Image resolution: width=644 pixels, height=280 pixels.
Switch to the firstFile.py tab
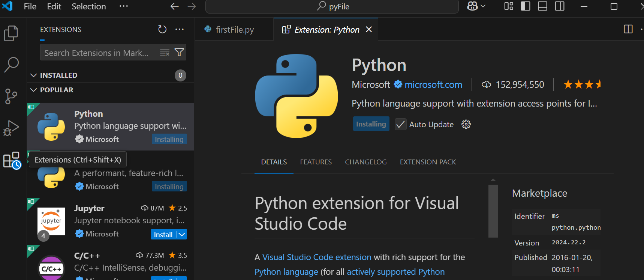click(234, 30)
